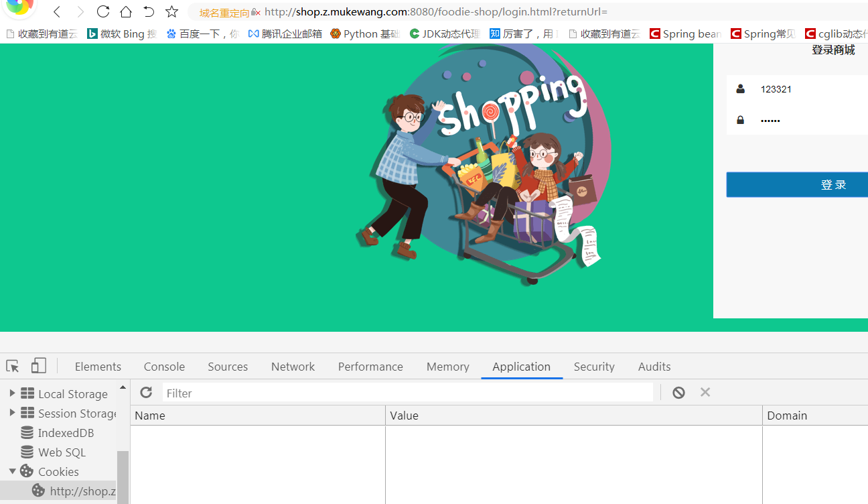This screenshot has width=868, height=504.
Task: Click the 登录商城 heading text
Action: (833, 50)
